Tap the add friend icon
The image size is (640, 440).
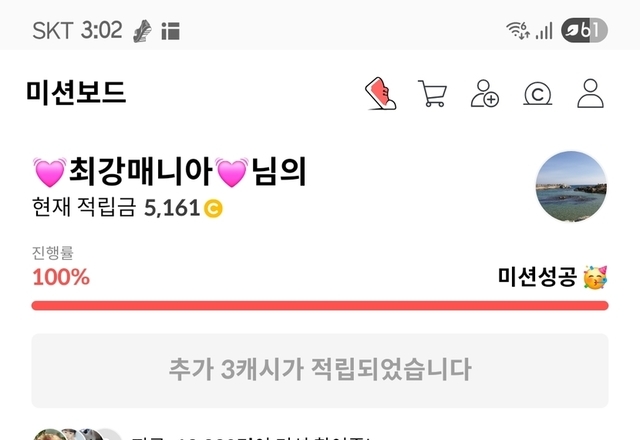485,93
